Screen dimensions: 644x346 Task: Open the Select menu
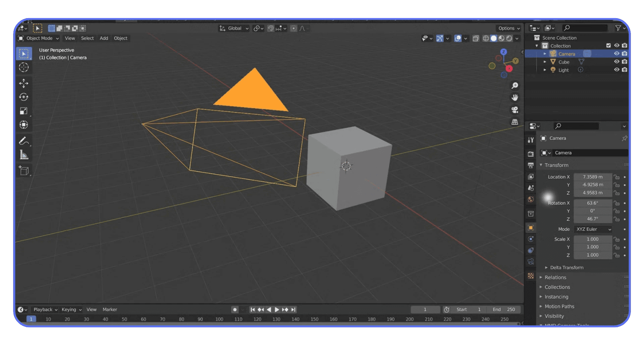(x=87, y=38)
